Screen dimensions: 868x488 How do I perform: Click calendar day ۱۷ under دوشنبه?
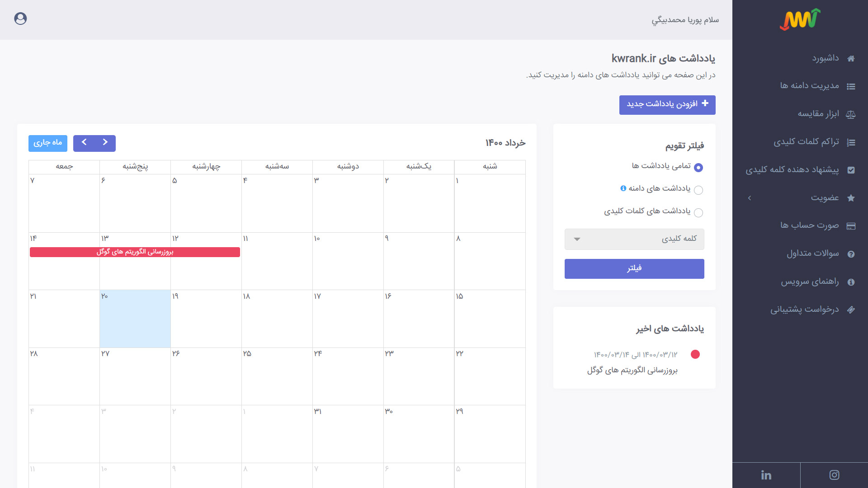[x=348, y=319]
